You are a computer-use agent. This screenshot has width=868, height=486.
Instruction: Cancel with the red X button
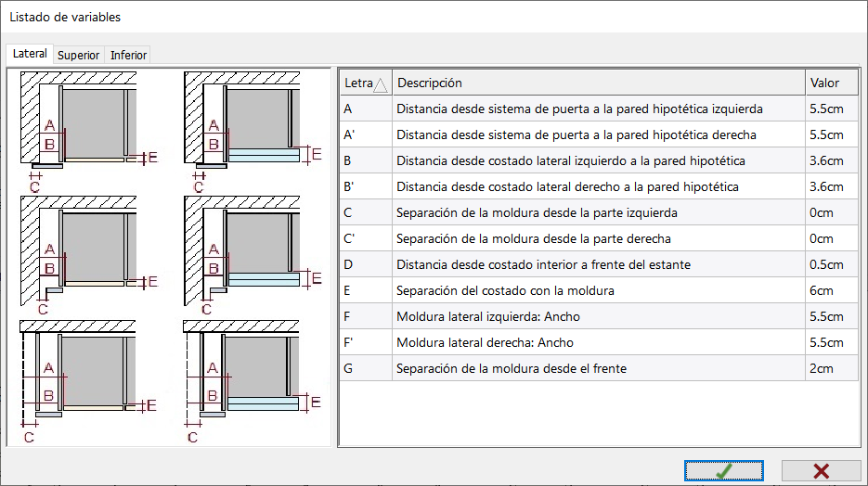[x=821, y=470]
